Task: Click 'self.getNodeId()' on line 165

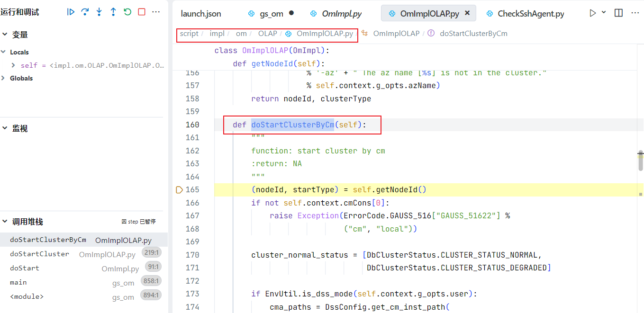Action: point(390,190)
